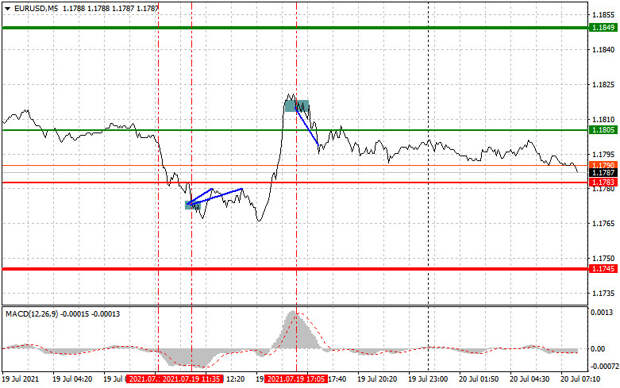Click the thick green 1.1849 horizontal line

coord(295,28)
